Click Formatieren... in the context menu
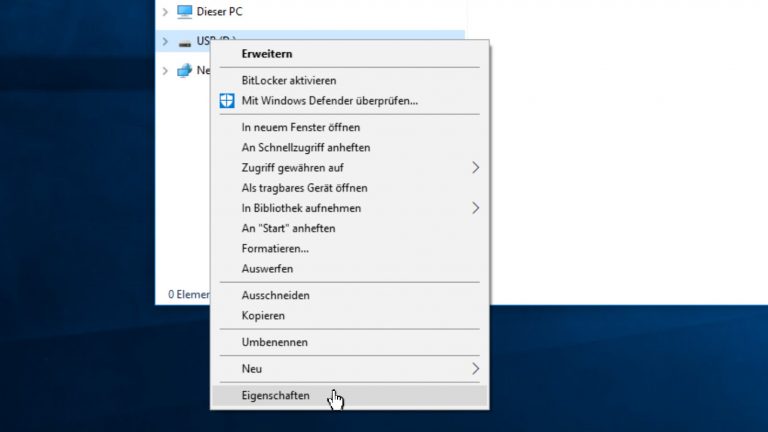The height and width of the screenshot is (432, 768). pyautogui.click(x=275, y=249)
